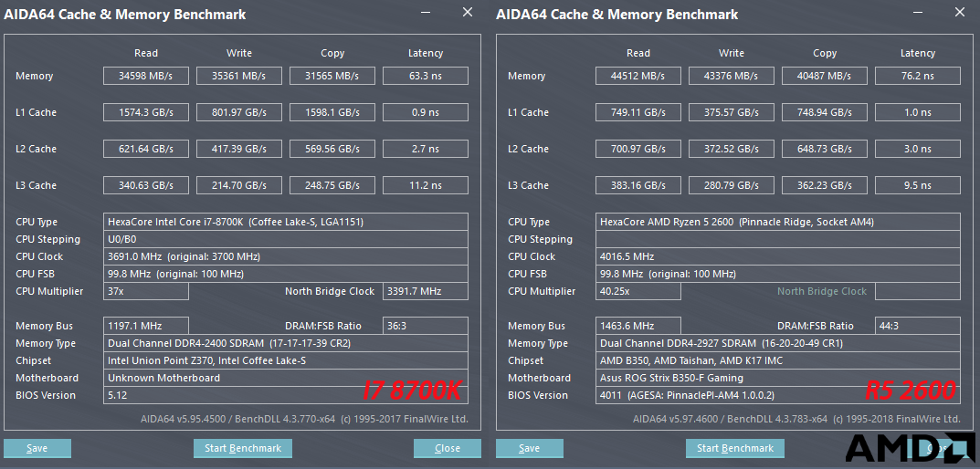
Task: Click the 37x CPU Multiplier field
Action: point(145,291)
